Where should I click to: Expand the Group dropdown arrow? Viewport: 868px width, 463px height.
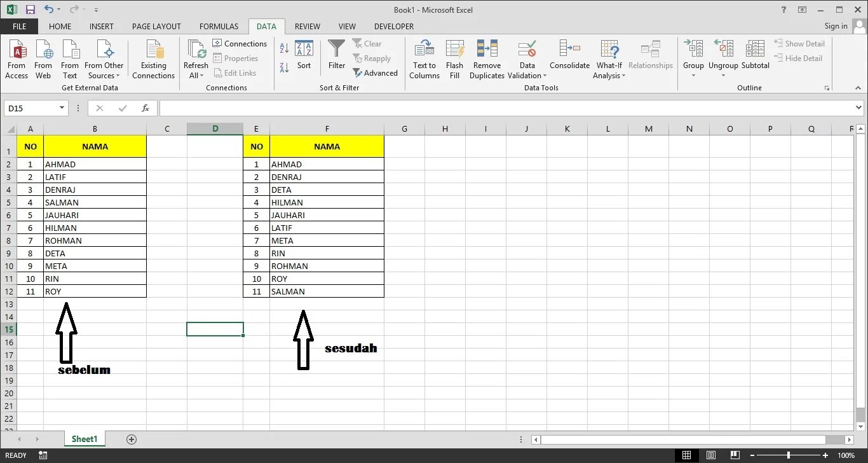point(693,76)
